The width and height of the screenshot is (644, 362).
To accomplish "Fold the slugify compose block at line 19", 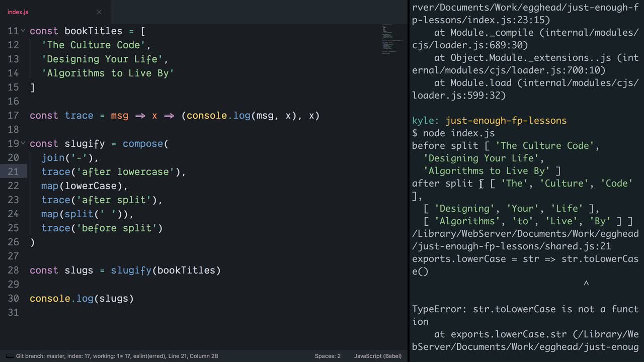I will 23,144.
